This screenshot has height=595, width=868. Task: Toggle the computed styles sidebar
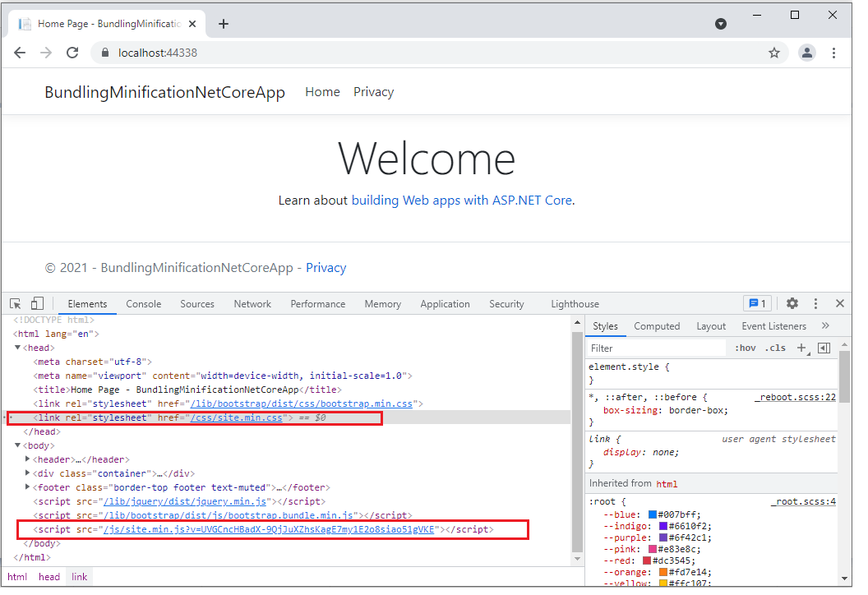[824, 348]
